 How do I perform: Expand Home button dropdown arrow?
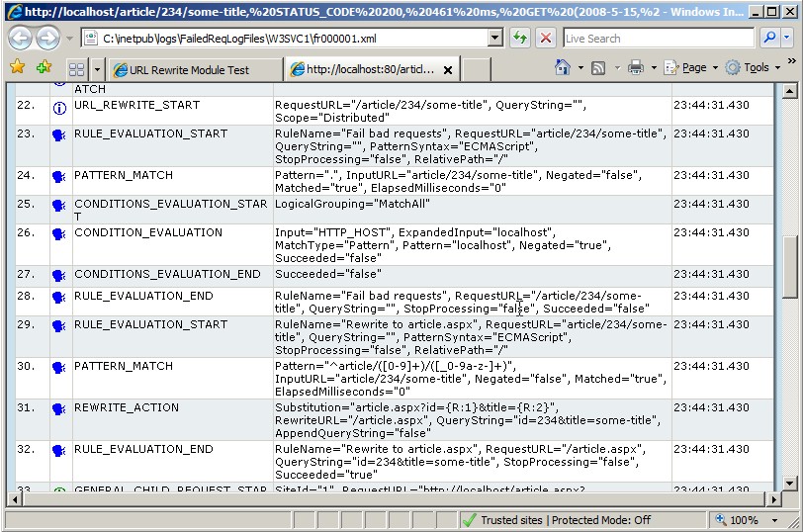580,67
